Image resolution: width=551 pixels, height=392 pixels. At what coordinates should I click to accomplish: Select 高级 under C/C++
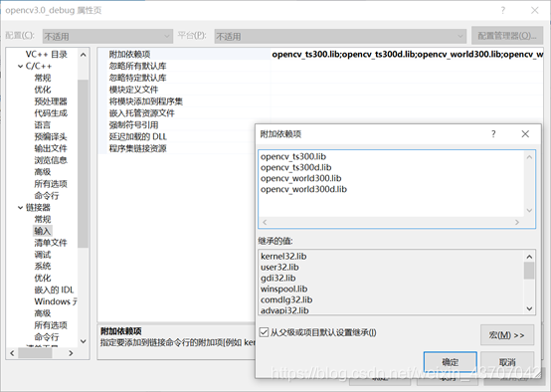click(43, 172)
